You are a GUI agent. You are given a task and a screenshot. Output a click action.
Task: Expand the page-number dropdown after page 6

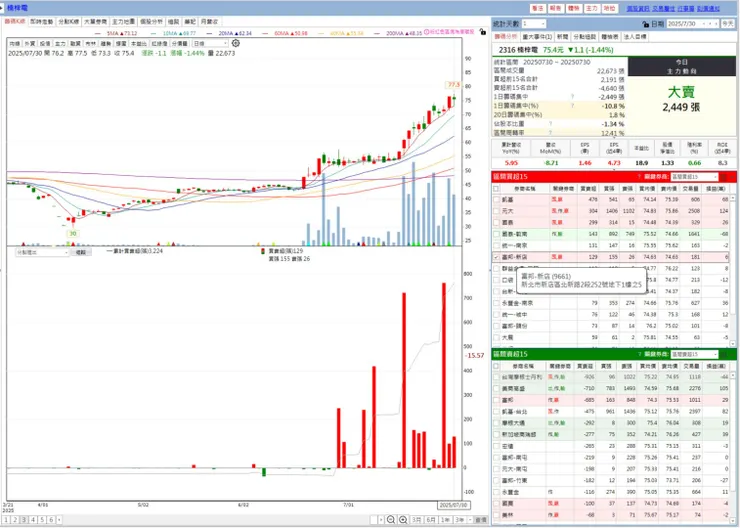(x=59, y=520)
